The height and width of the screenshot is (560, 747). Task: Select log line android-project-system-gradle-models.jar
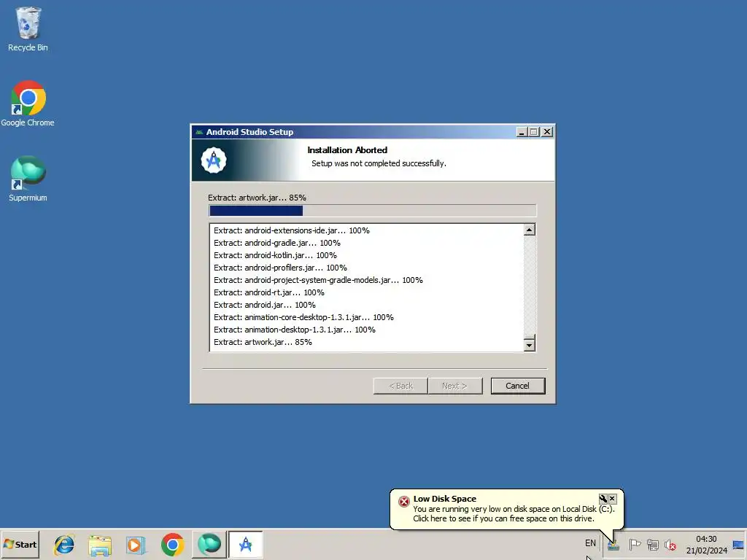coord(318,280)
